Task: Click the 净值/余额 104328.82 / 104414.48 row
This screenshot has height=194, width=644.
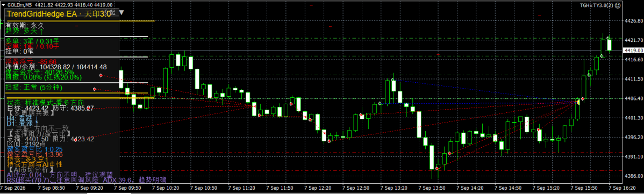Action: tap(56, 67)
